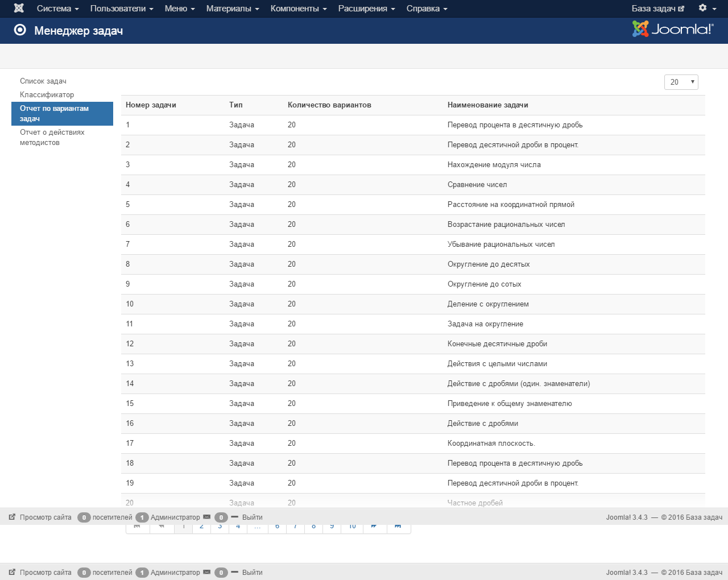Jump to last page using pagination arrow
This screenshot has height=580, width=728.
click(398, 527)
